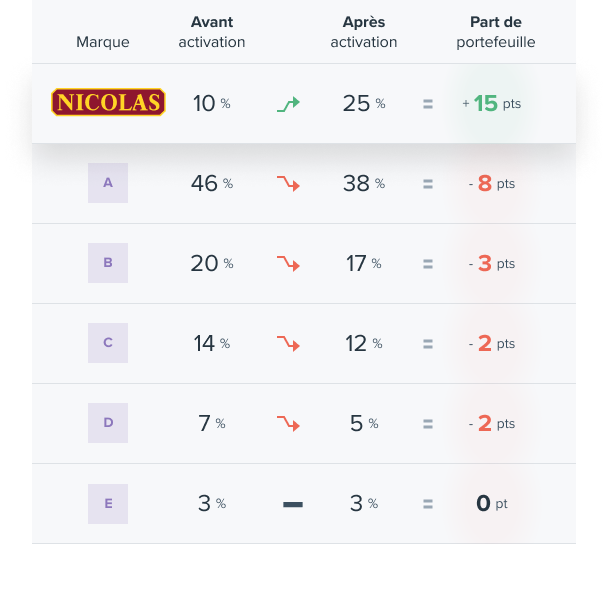Click the flat dash indicator in row E
Viewport: 608px width, 601px height.
[x=293, y=504]
